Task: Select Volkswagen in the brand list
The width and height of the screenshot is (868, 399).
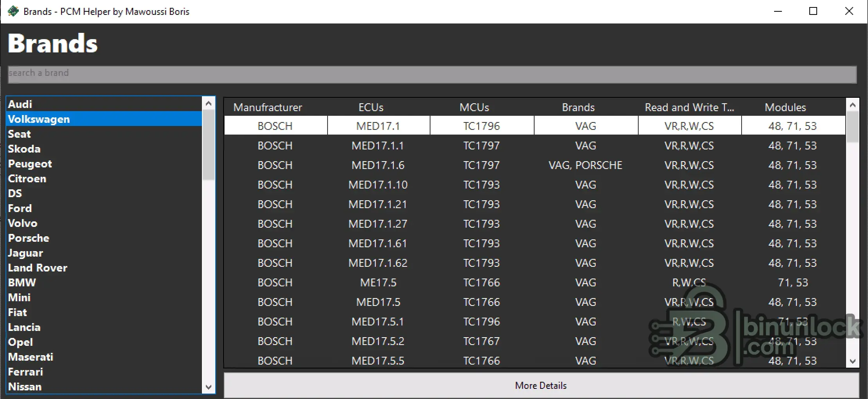Action: click(x=104, y=119)
